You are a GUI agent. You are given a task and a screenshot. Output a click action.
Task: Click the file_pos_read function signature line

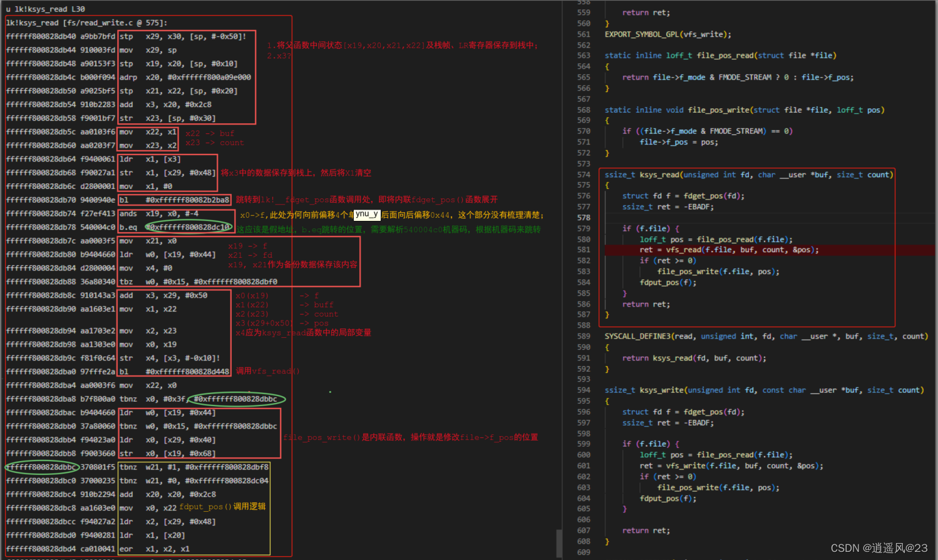tap(720, 56)
